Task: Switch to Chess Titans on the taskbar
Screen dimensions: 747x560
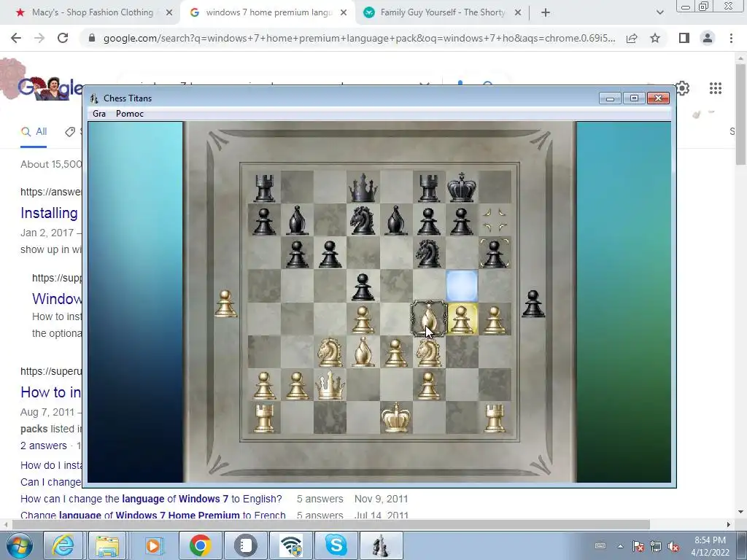Action: 381,545
